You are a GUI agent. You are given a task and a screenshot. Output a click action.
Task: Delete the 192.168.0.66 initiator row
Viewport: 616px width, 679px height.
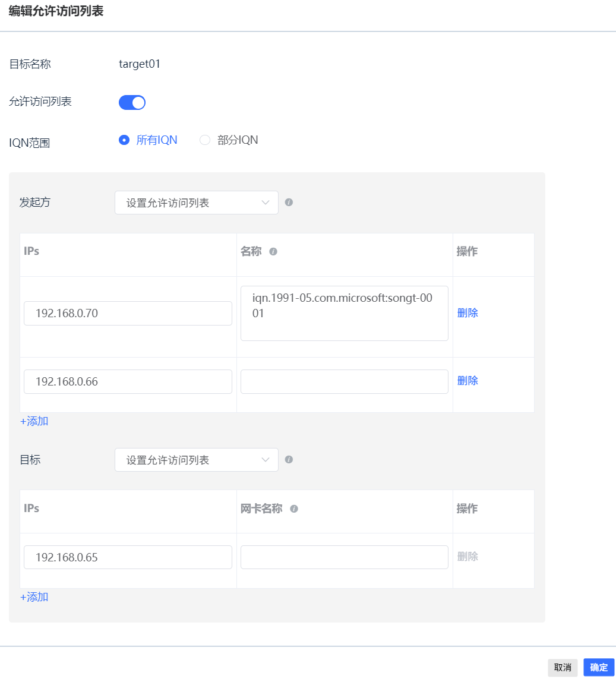tap(467, 381)
